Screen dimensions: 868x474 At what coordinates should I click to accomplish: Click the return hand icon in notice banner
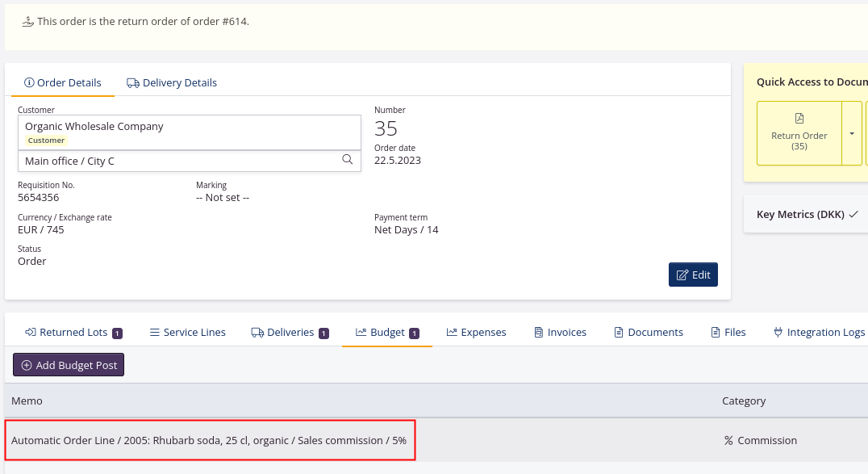pyautogui.click(x=27, y=22)
